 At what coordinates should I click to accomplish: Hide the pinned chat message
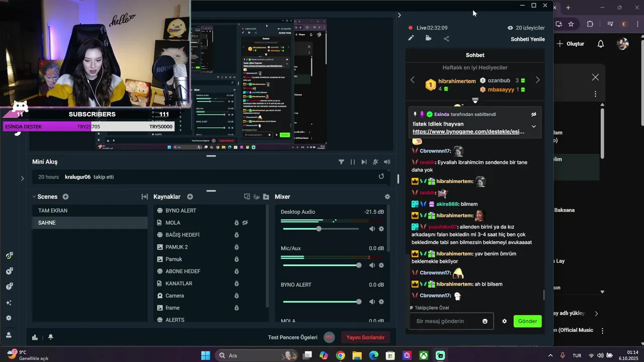click(x=534, y=114)
